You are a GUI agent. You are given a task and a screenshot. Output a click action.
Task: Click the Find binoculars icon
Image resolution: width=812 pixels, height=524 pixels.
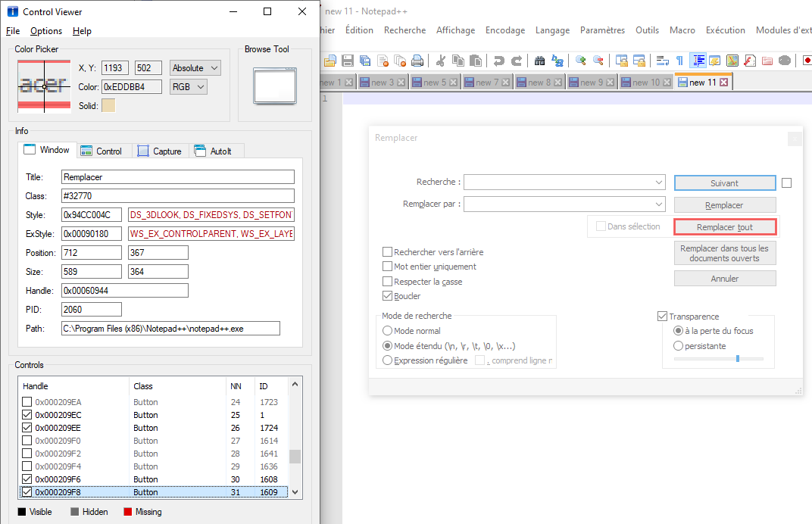pos(539,61)
